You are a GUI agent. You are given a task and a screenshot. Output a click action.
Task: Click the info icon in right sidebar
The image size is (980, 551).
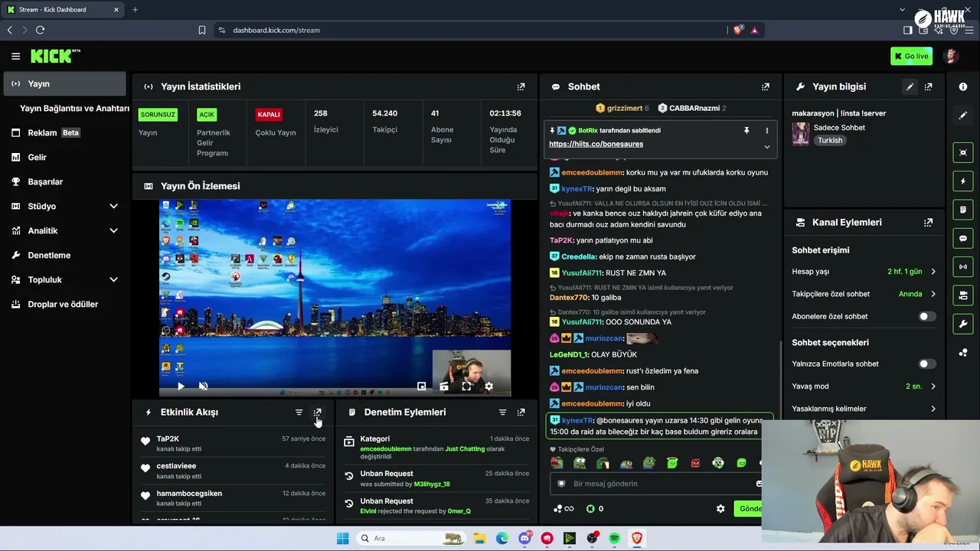(x=963, y=86)
